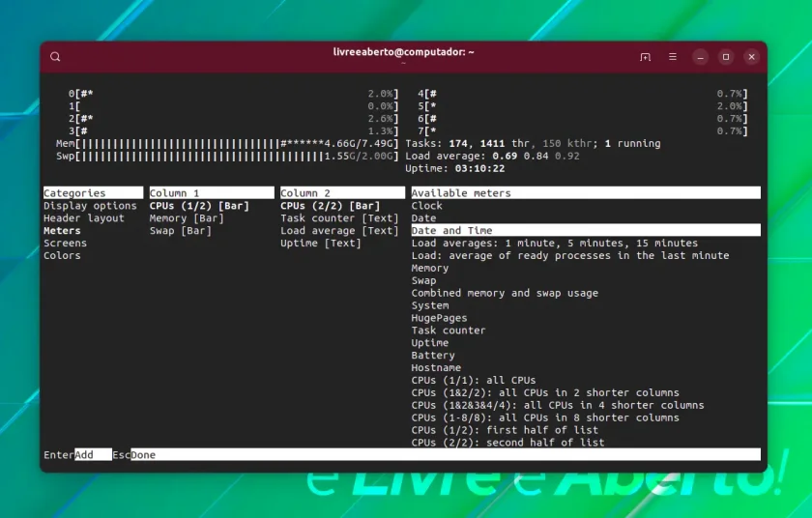Open terminal search with magnifier icon
812x518 pixels.
pyautogui.click(x=55, y=57)
